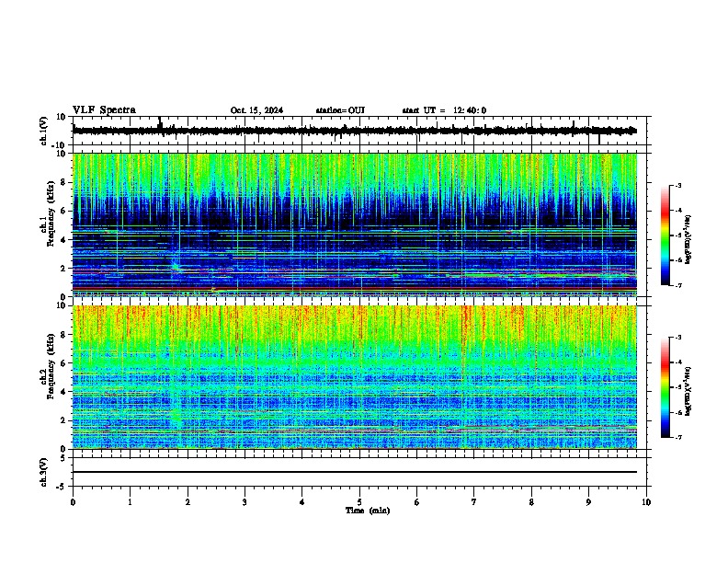Click the ch.1 voltage waveform trace panel

(358, 131)
